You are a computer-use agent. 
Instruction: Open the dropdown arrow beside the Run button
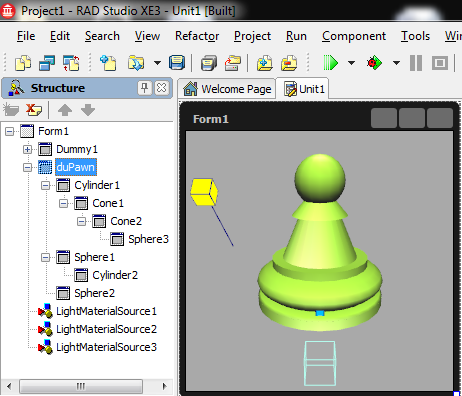click(x=351, y=63)
